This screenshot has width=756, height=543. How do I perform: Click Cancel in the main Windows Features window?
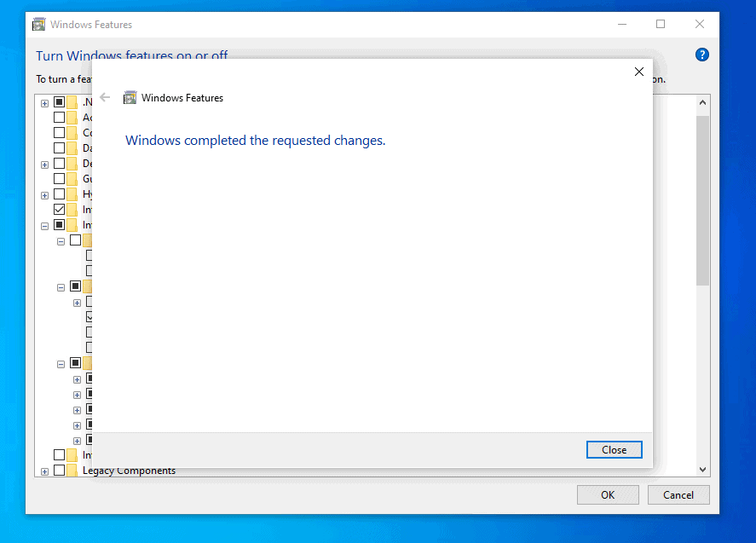[678, 494]
